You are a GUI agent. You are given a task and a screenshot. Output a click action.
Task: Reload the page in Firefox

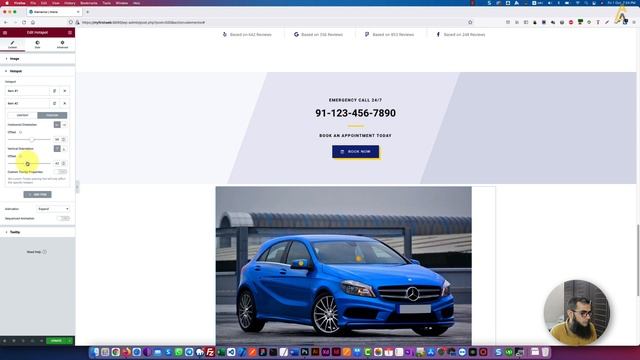tap(24, 22)
